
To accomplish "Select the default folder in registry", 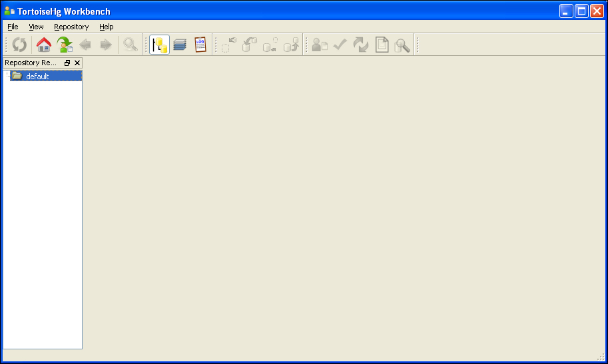I will tap(46, 76).
